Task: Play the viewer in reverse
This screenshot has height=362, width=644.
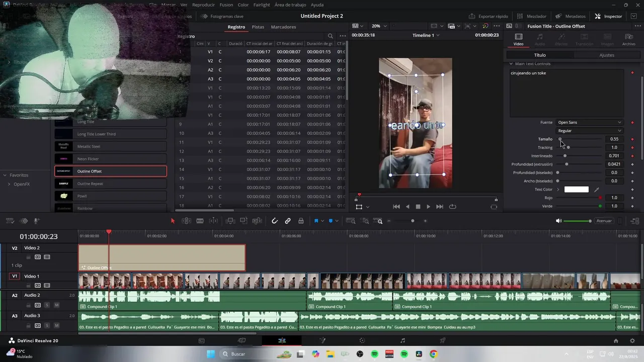Action: click(408, 207)
